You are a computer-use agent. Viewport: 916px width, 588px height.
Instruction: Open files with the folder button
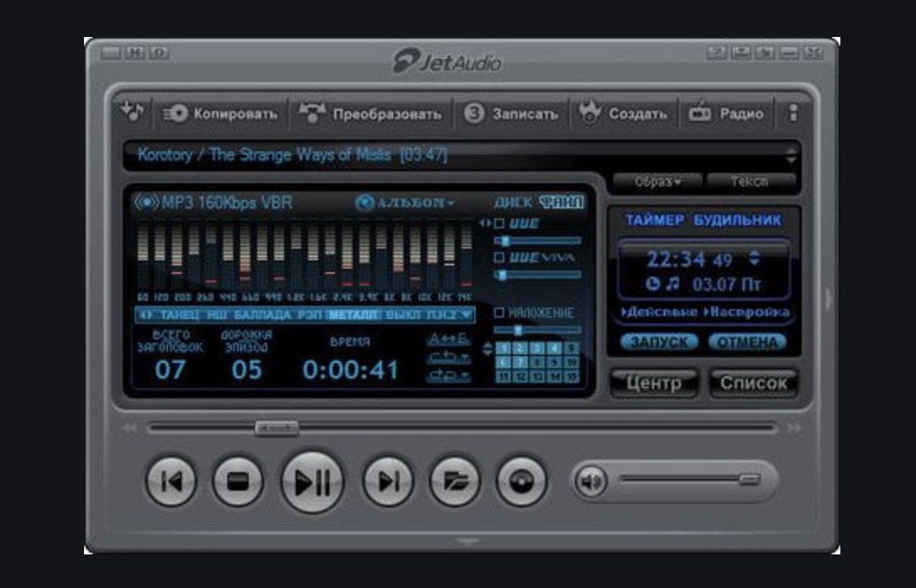455,481
